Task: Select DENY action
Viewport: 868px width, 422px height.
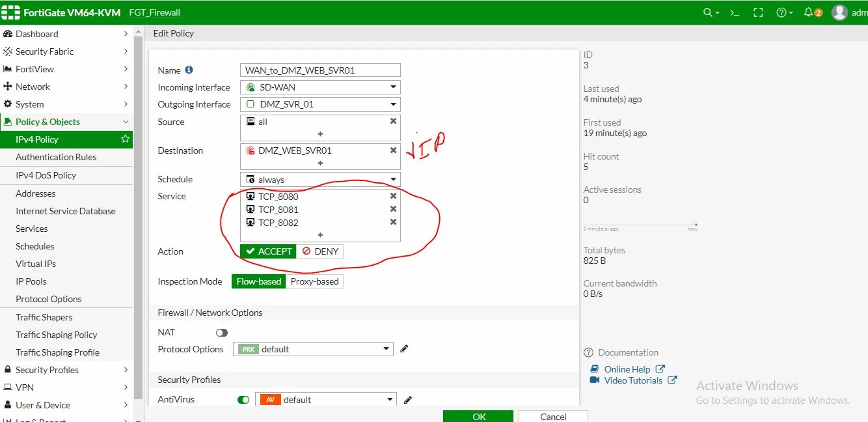Action: click(319, 251)
